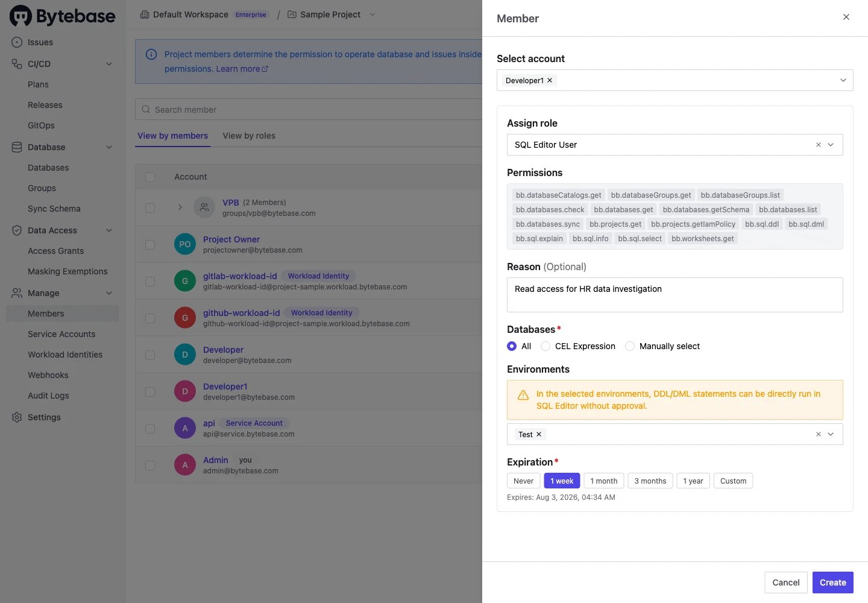Collapse the Manage sidebar section
The height and width of the screenshot is (603, 868).
109,293
